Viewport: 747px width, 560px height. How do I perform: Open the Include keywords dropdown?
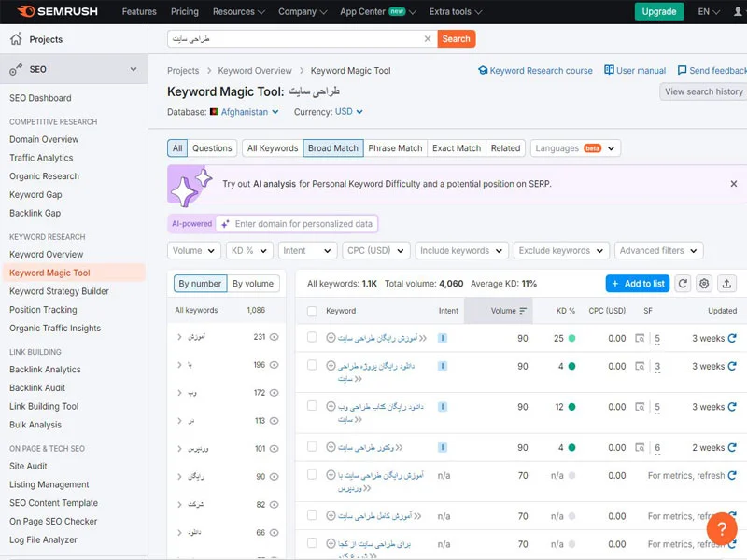(461, 251)
